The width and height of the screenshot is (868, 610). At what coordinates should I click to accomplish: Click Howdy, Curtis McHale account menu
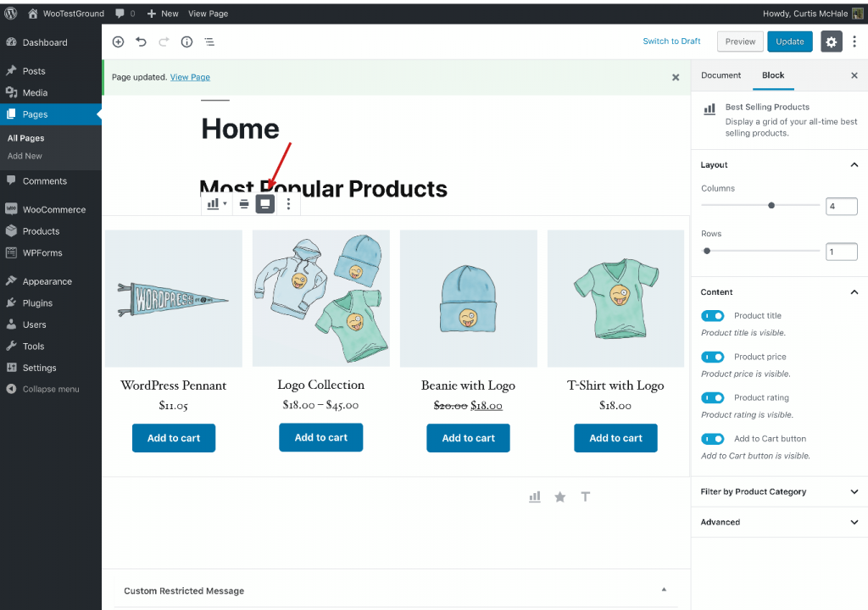[813, 14]
